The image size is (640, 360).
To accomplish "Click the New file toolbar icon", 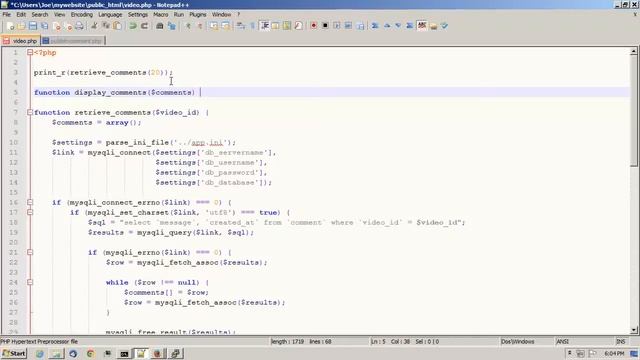I will (x=11, y=26).
